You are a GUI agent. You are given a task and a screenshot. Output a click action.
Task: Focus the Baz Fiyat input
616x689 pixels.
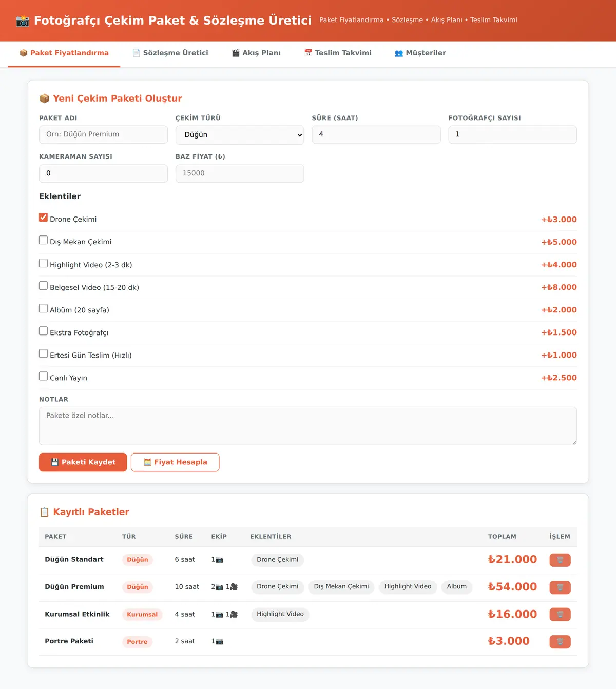240,173
